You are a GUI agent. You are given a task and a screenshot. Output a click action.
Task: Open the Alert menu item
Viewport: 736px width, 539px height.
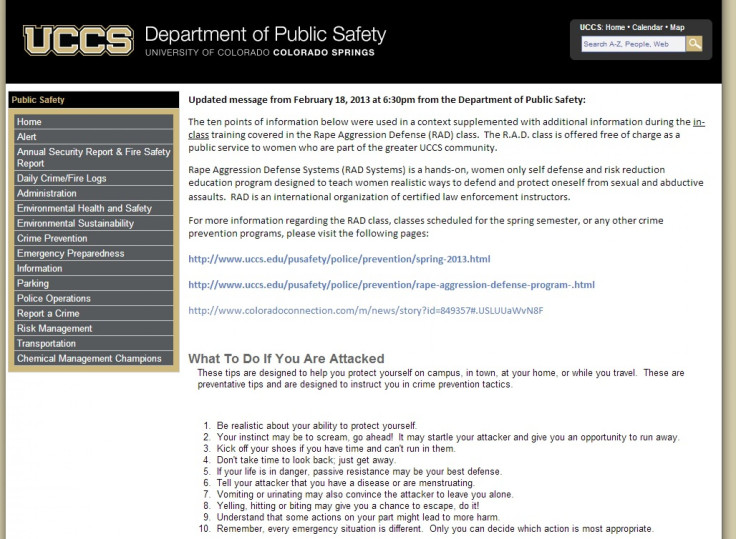pyautogui.click(x=93, y=137)
